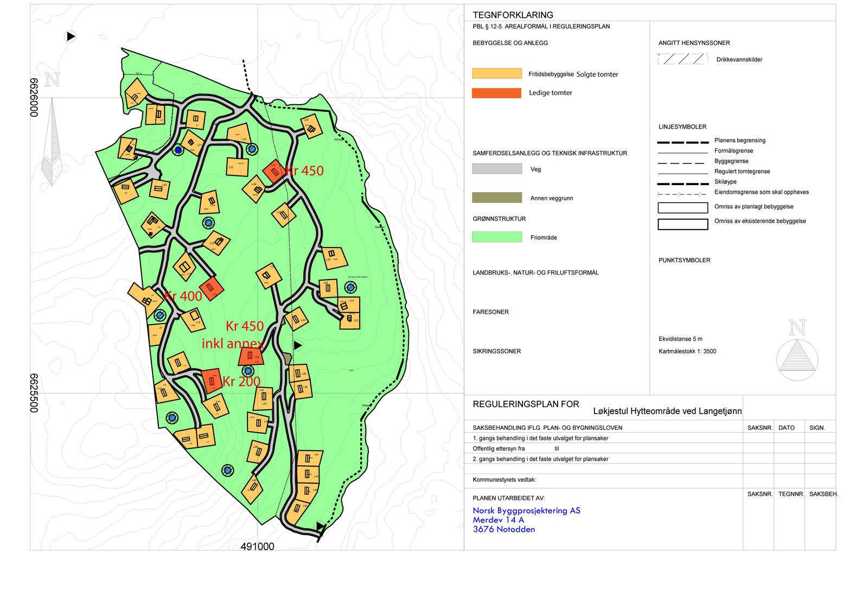
Task: Click 'Løkjestul Hytteområde ved Langetjønn' title text
Action: click(667, 411)
